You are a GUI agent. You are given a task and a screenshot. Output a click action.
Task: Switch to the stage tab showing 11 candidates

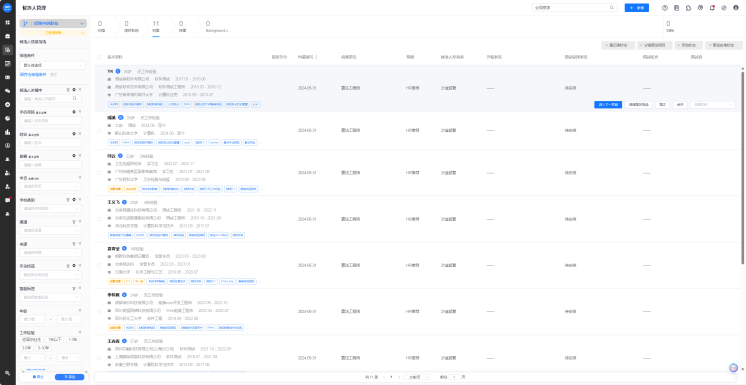[x=156, y=26]
